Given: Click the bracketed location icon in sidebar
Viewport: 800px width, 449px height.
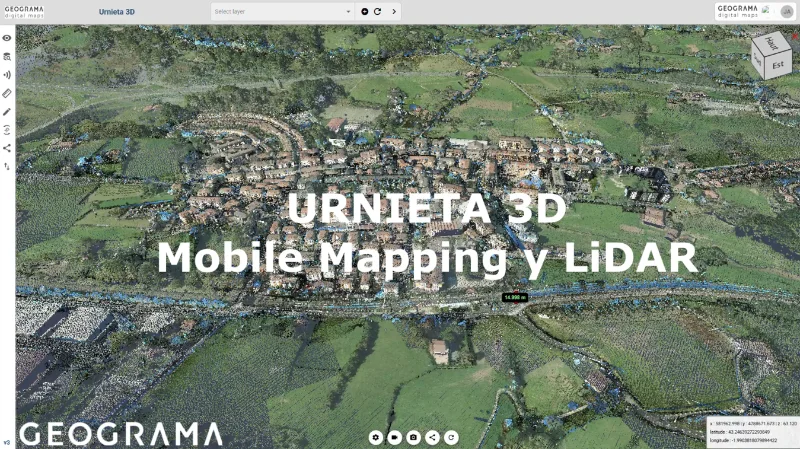Looking at the screenshot, I should click(x=7, y=130).
